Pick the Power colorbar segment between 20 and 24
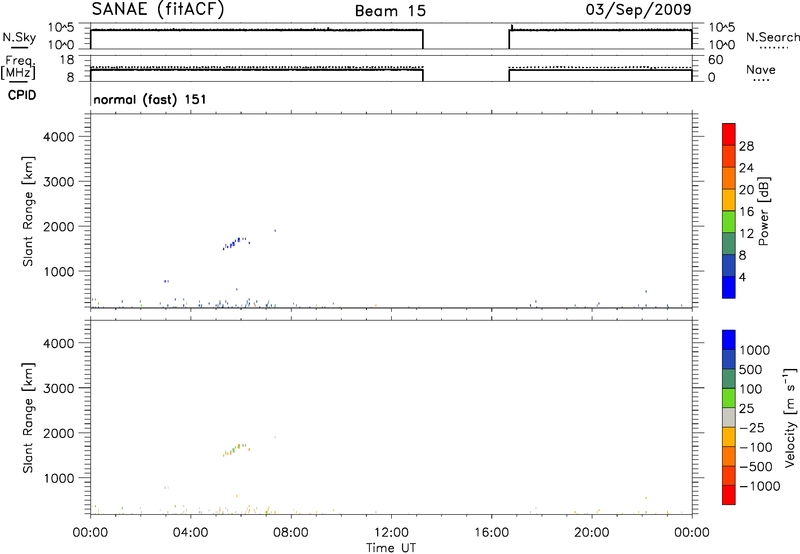Screen dimensions: 800x554 (729, 178)
